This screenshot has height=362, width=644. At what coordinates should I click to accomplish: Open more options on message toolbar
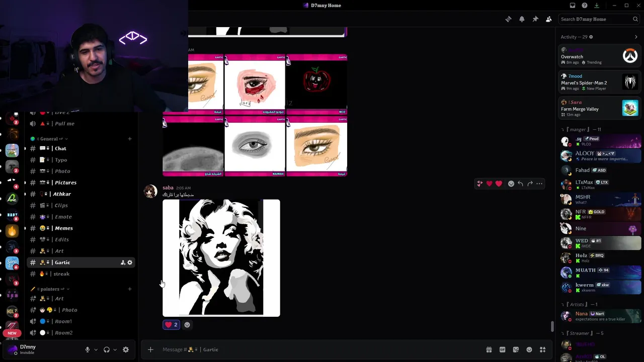[x=539, y=184]
